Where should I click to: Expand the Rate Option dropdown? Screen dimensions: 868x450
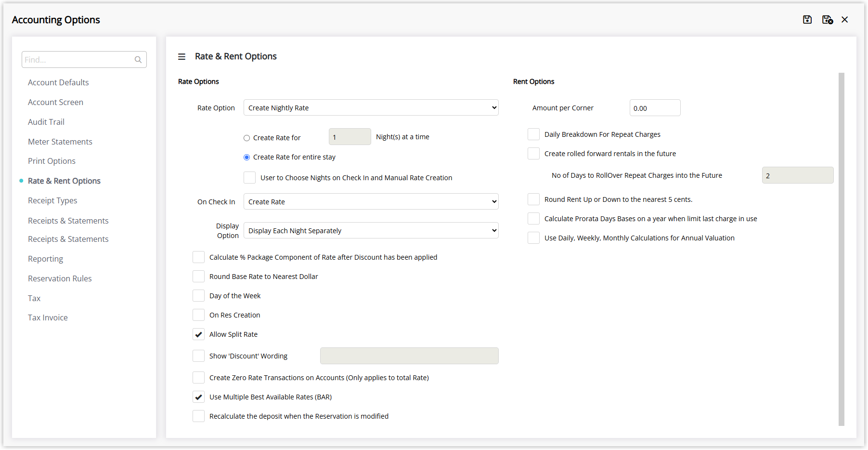371,107
